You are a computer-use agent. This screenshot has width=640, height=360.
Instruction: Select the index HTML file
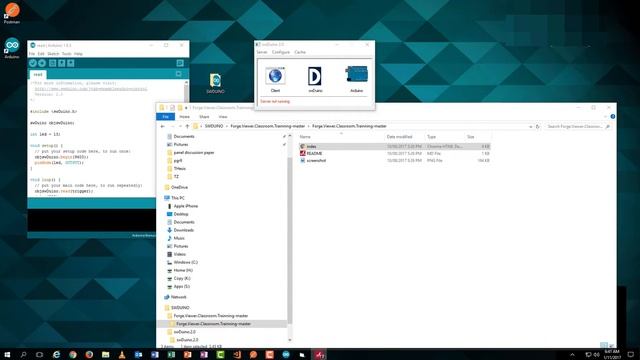pos(394,146)
